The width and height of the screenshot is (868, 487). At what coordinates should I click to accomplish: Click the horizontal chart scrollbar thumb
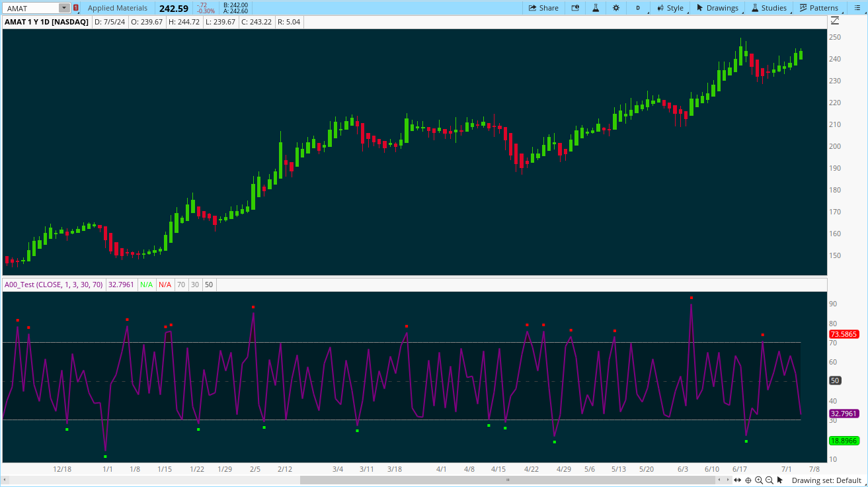508,480
